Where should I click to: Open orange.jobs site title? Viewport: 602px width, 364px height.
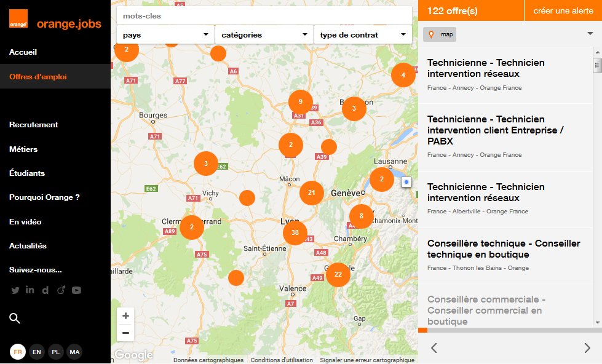coord(69,24)
